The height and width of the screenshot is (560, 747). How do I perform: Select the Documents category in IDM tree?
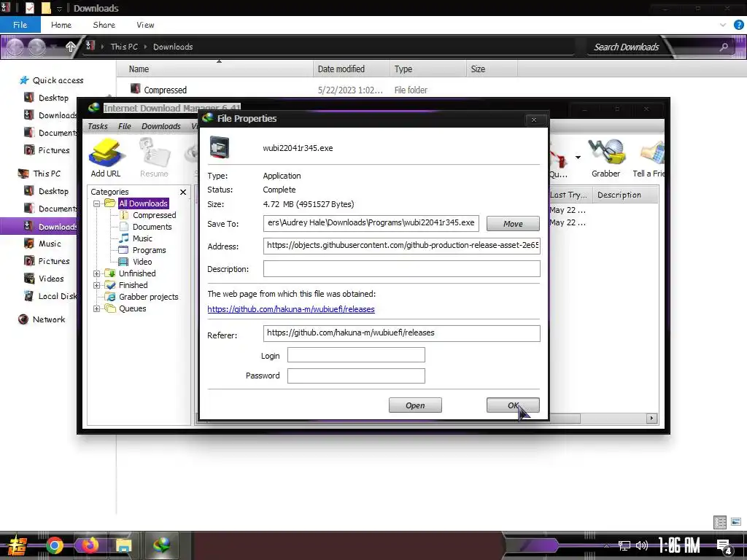(x=152, y=227)
